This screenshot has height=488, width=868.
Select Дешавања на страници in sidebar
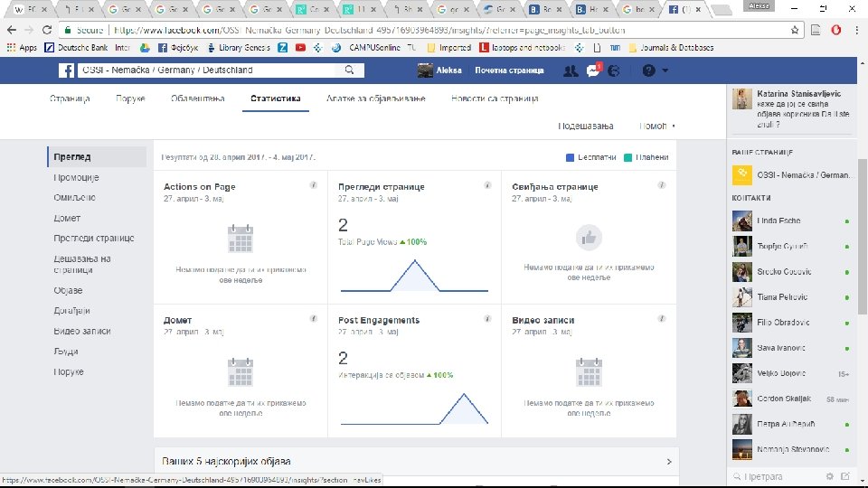click(82, 264)
